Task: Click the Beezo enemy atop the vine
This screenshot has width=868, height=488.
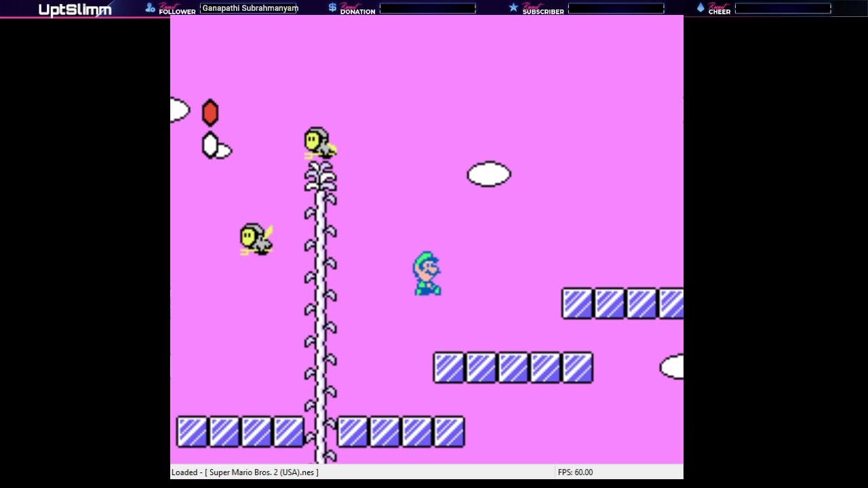Action: (320, 143)
